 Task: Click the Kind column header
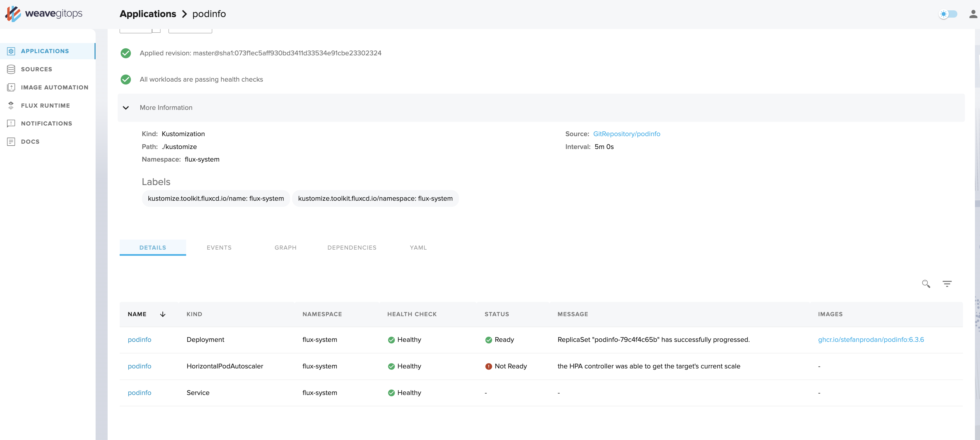tap(194, 314)
